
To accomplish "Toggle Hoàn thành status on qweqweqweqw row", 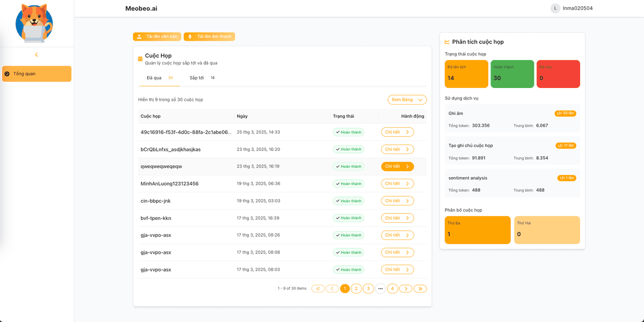I will click(x=348, y=166).
